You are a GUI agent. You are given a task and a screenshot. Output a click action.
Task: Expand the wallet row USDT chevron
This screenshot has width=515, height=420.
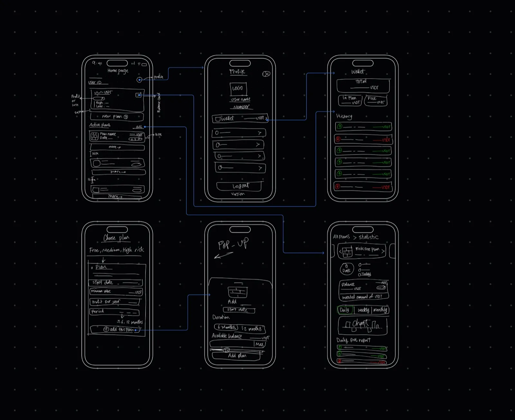[x=267, y=119]
